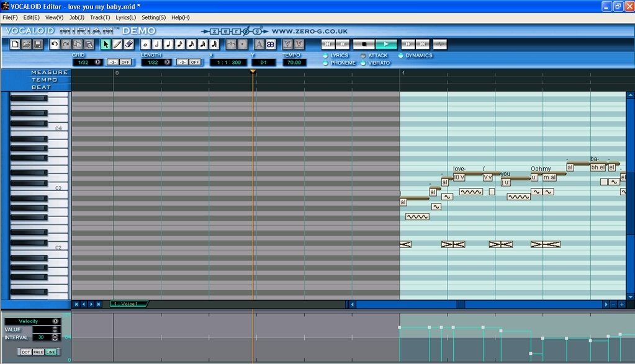This screenshot has width=635, height=364.
Task: Click the 'æ' phoneme entry icon
Action: 271,44
